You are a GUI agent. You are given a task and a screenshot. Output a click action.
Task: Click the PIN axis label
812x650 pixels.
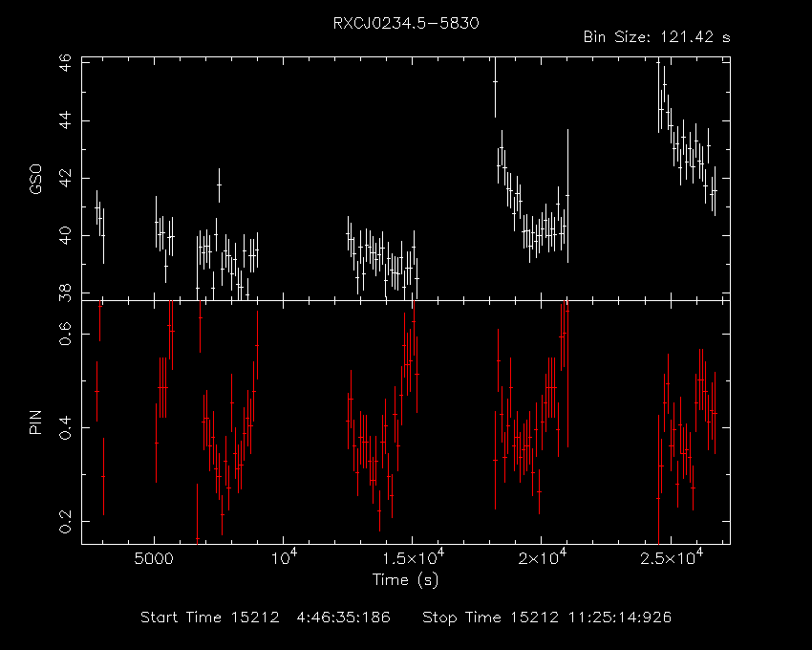click(x=35, y=422)
